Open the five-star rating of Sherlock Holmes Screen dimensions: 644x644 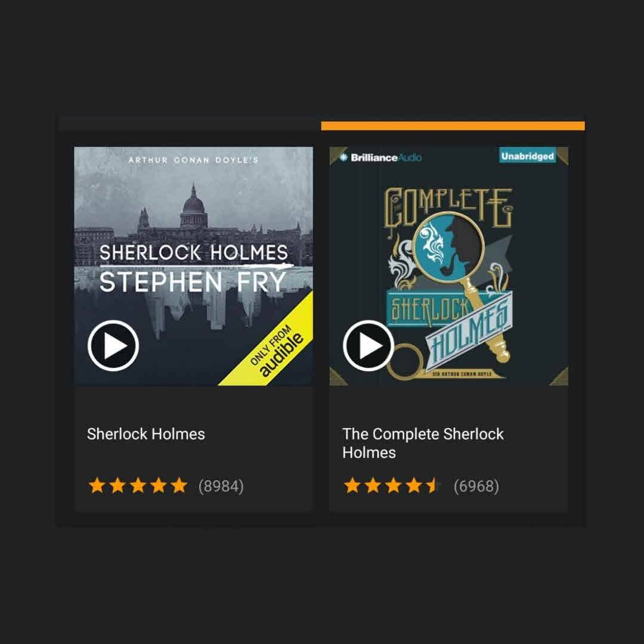(x=138, y=485)
